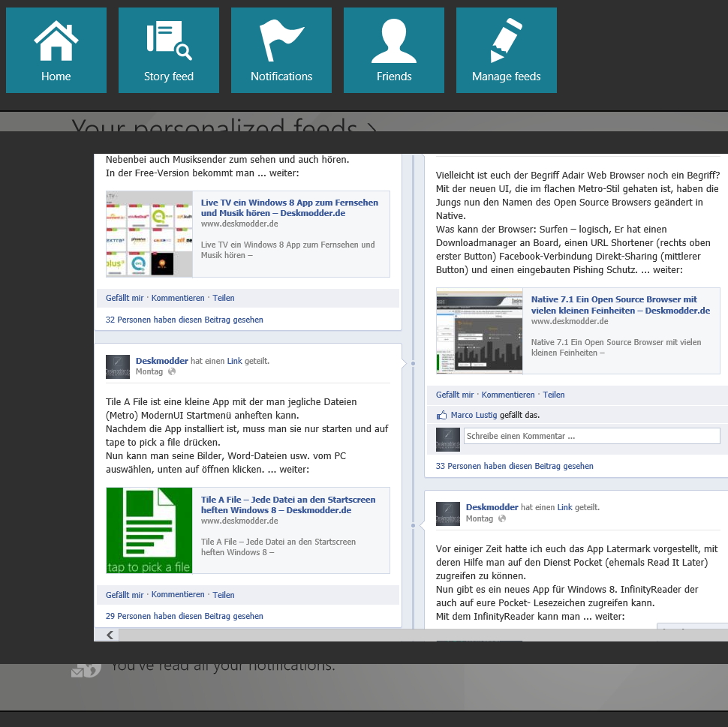
Task: Click 'www.deskmodder.de' under the Live TV title
Action: [x=239, y=224]
